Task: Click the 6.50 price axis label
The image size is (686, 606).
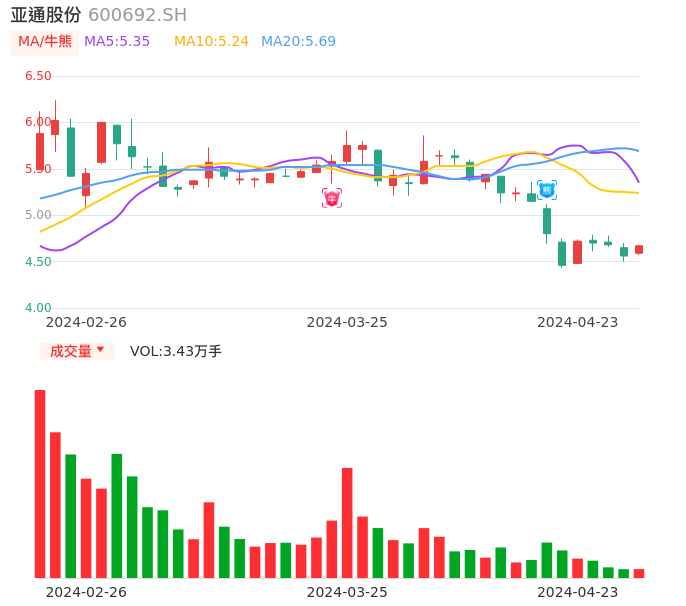Action: (38, 76)
